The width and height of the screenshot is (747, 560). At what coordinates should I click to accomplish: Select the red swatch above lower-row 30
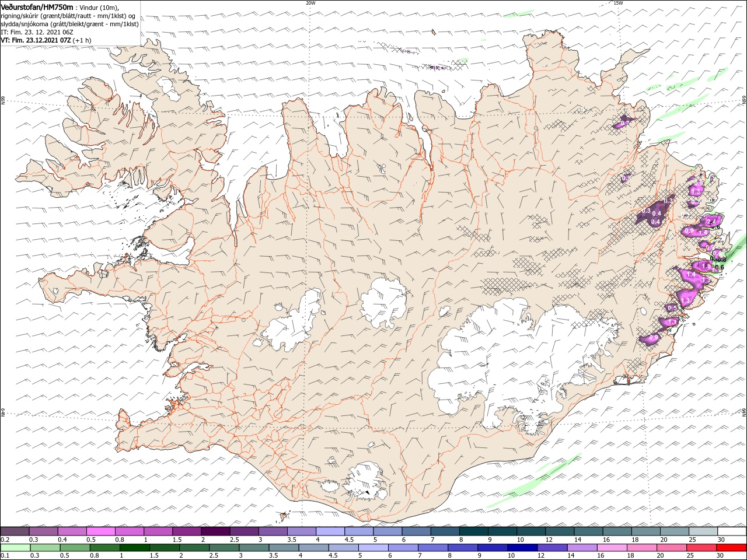[732, 548]
